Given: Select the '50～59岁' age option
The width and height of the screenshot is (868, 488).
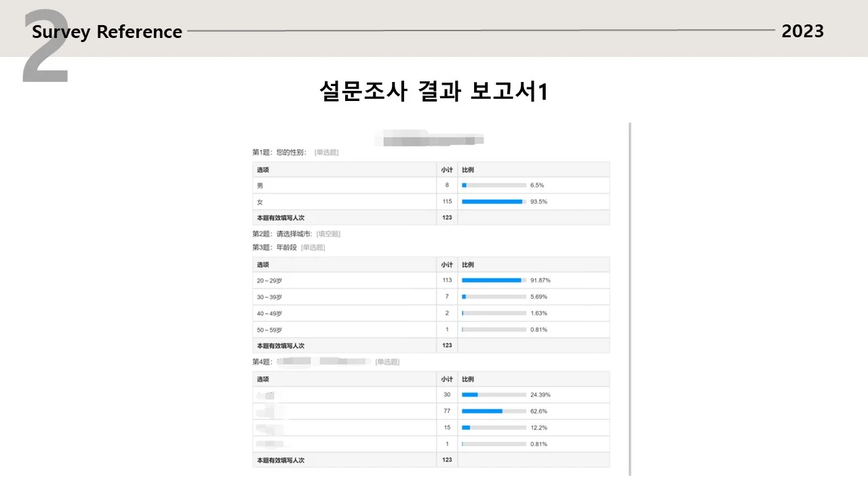Looking at the screenshot, I should pos(269,330).
